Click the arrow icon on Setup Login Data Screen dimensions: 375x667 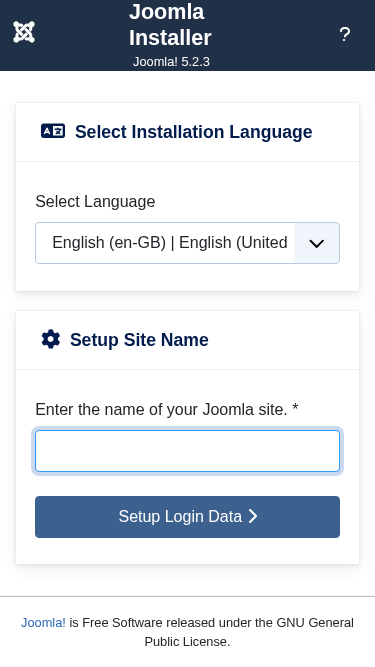pos(253,516)
